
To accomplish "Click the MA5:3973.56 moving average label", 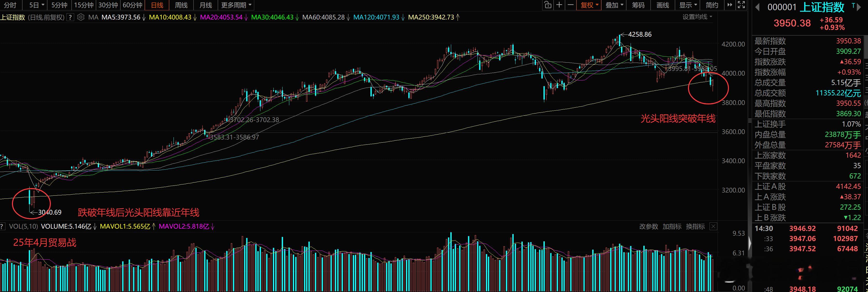I will point(121,17).
